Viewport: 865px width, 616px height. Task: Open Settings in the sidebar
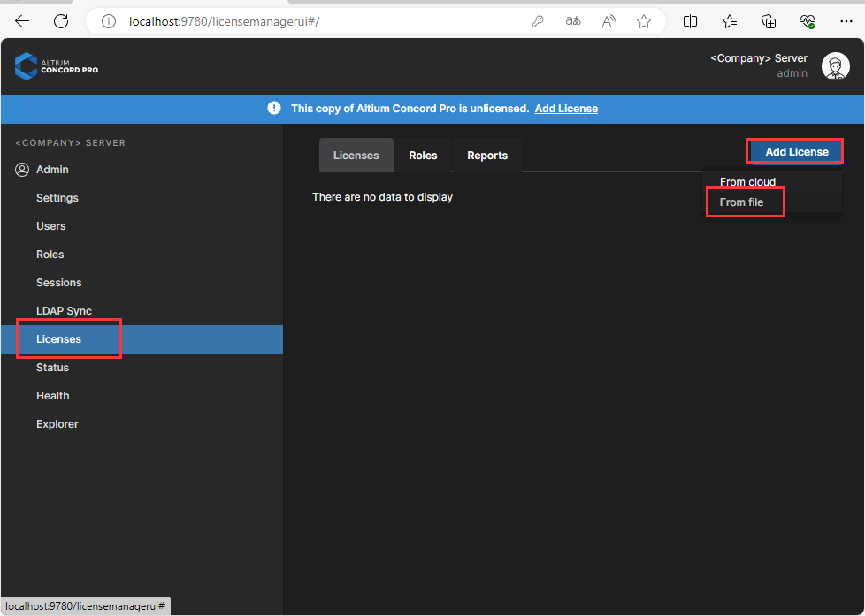tap(57, 197)
